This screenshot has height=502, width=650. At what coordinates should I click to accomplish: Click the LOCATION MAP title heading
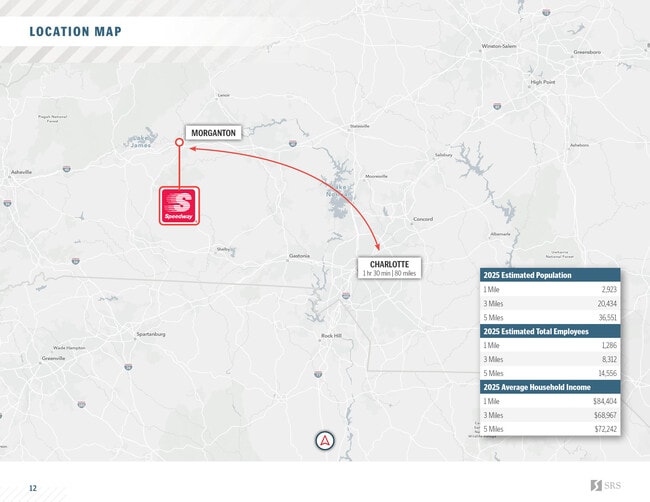pos(76,32)
